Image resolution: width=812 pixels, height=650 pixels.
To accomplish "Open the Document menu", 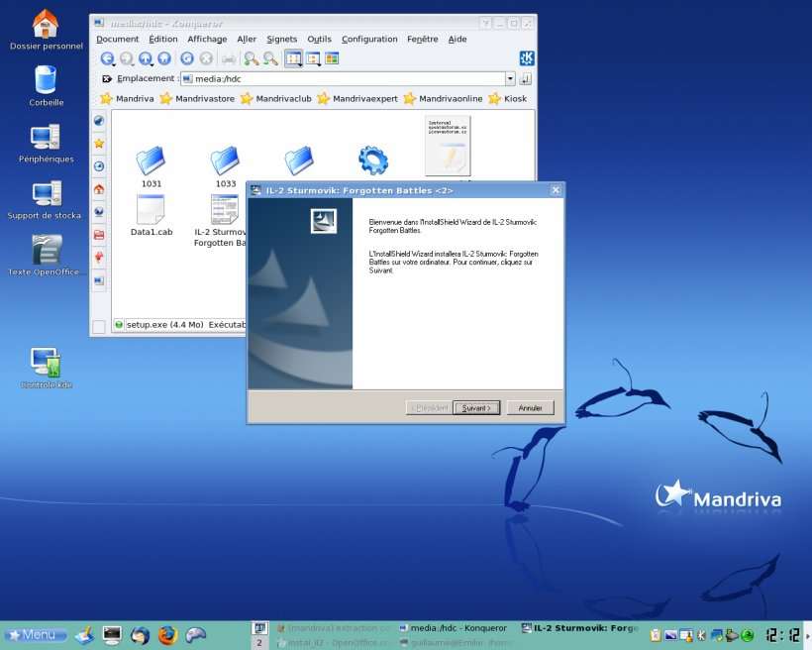I will pyautogui.click(x=118, y=39).
